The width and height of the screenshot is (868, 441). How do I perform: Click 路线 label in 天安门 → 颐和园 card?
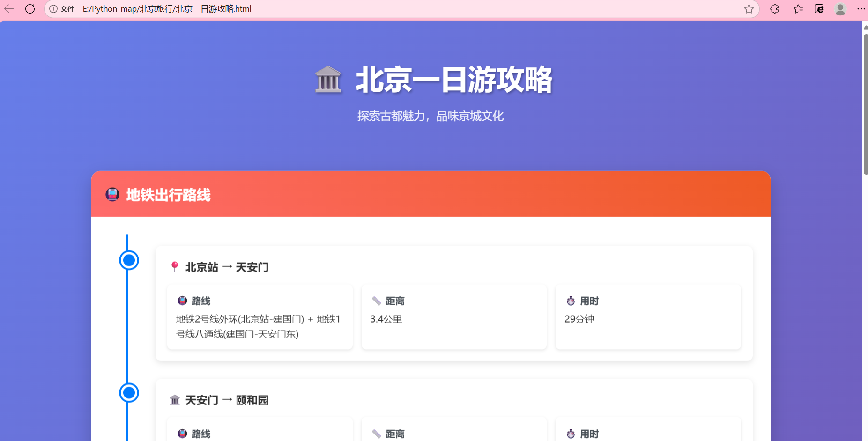(x=201, y=434)
